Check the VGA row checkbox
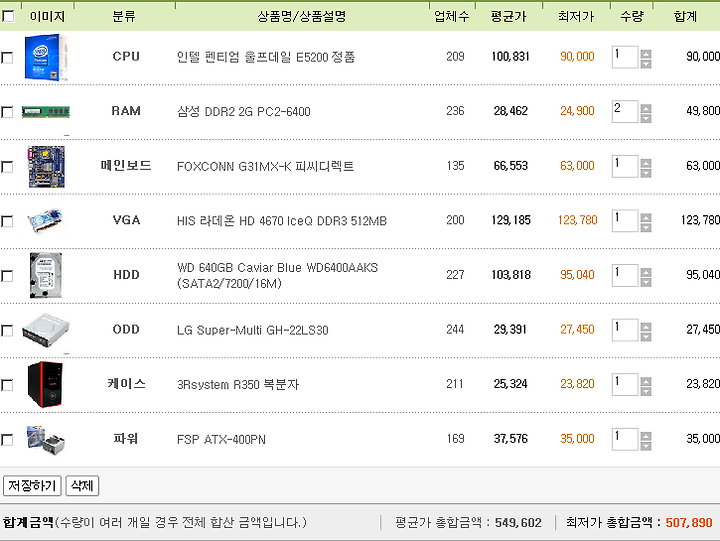The height and width of the screenshot is (541, 720). tap(7, 221)
